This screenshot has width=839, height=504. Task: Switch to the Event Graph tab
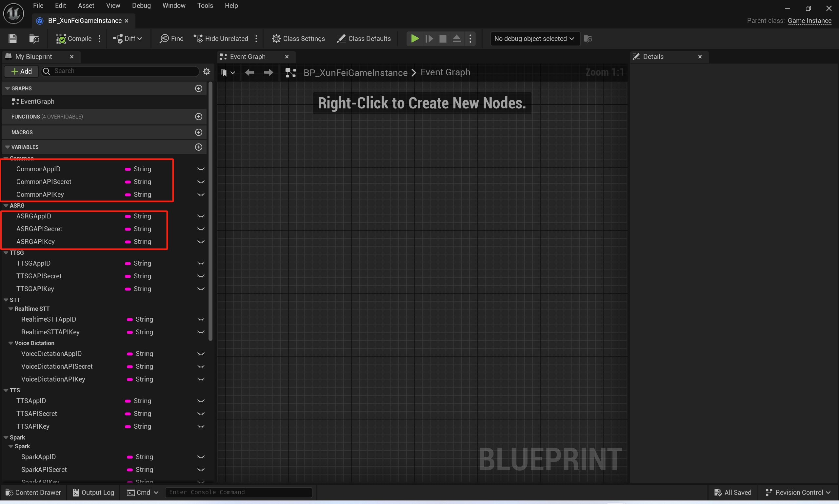pyautogui.click(x=247, y=57)
